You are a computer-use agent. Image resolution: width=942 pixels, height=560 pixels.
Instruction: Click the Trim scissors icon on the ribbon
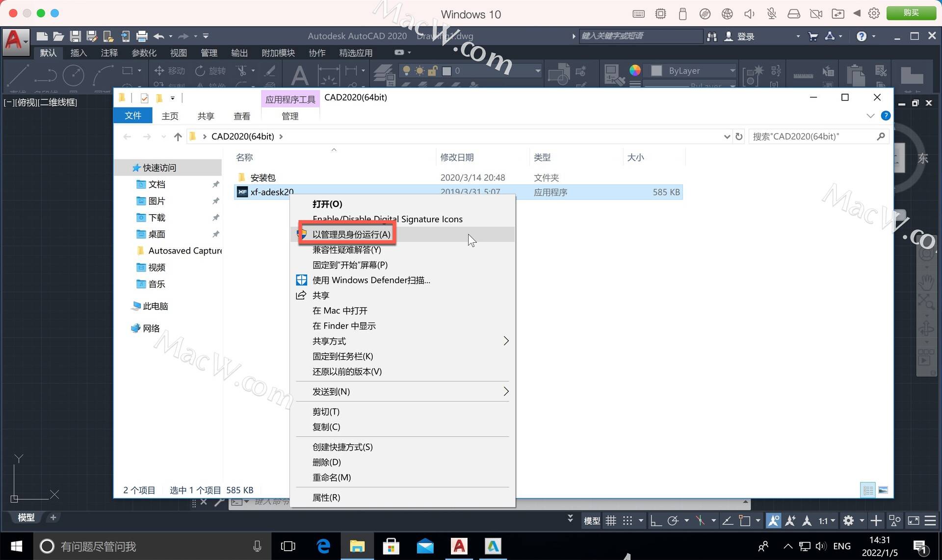[x=242, y=72]
